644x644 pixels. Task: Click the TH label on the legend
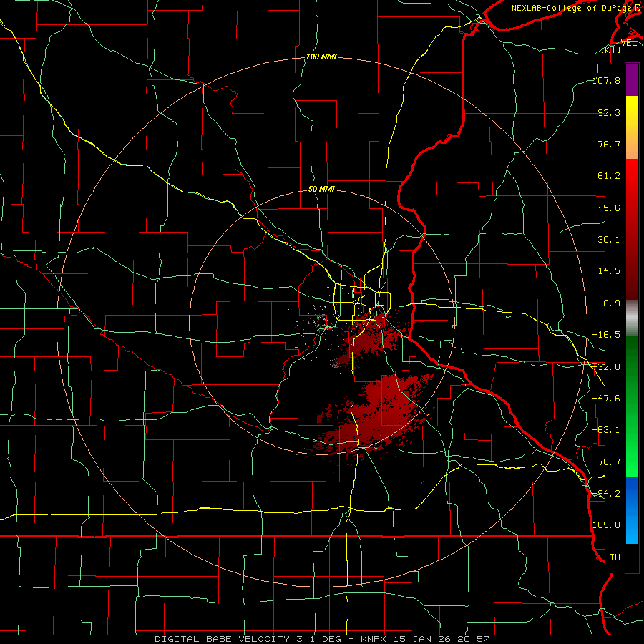click(615, 557)
